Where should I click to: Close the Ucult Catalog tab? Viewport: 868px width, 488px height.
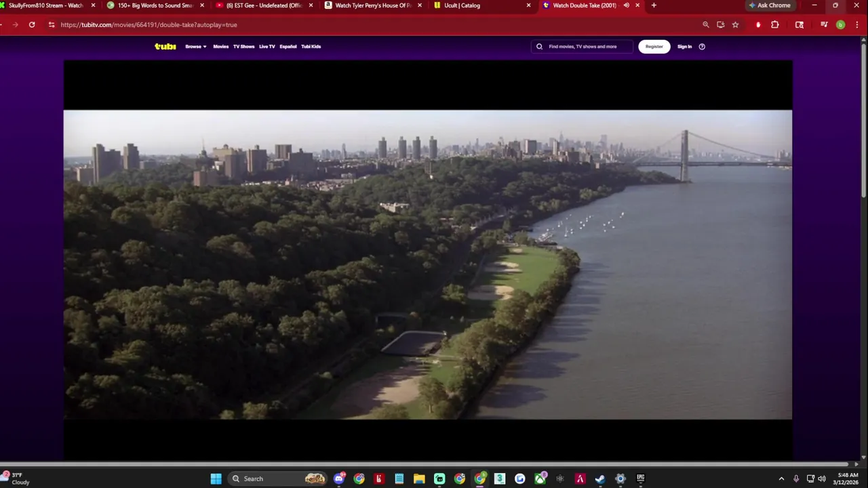tap(528, 5)
